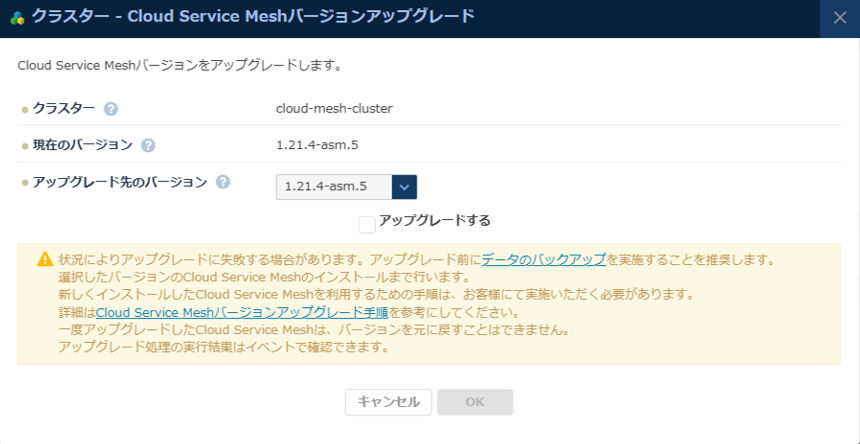Select the 1.21.4-asm.5 version combo box
This screenshot has width=860, height=444.
[x=346, y=187]
